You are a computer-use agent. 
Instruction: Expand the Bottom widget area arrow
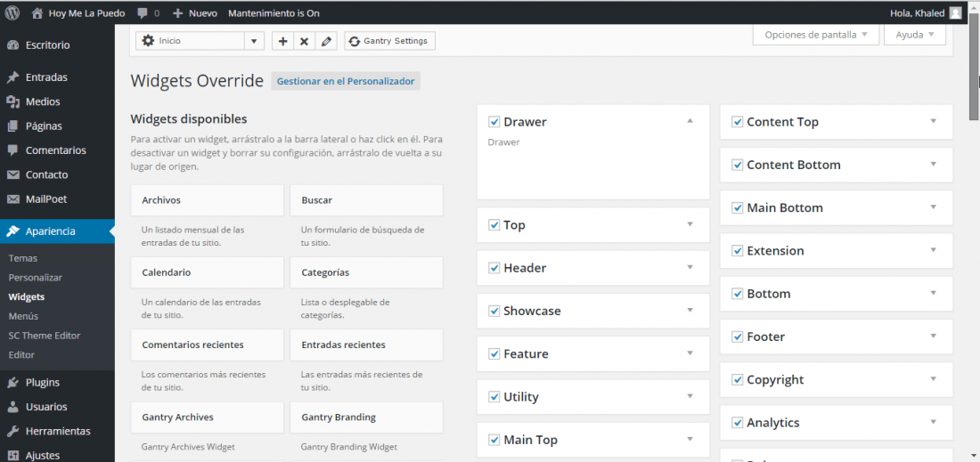pyautogui.click(x=933, y=293)
